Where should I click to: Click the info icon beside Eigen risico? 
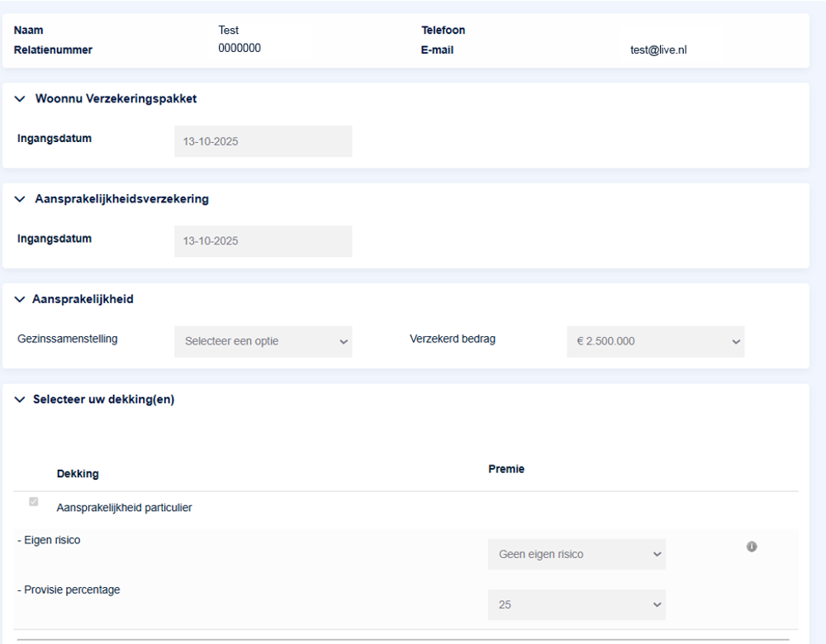click(x=752, y=547)
